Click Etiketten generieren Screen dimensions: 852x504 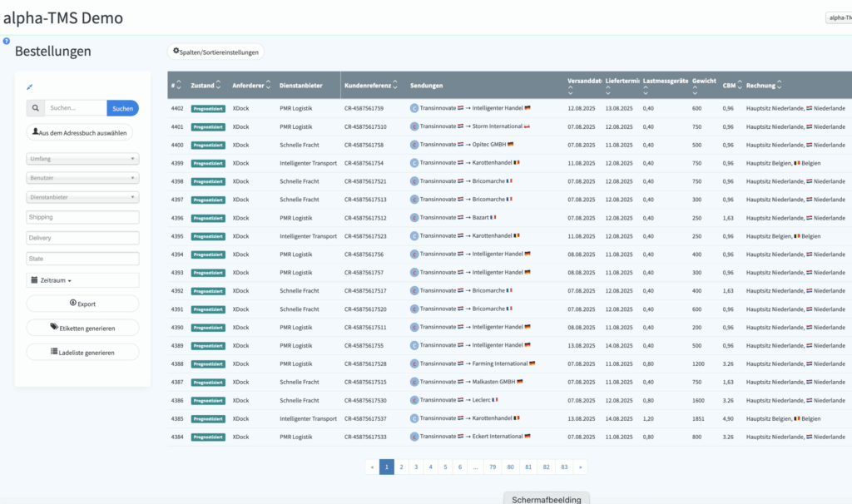(82, 328)
